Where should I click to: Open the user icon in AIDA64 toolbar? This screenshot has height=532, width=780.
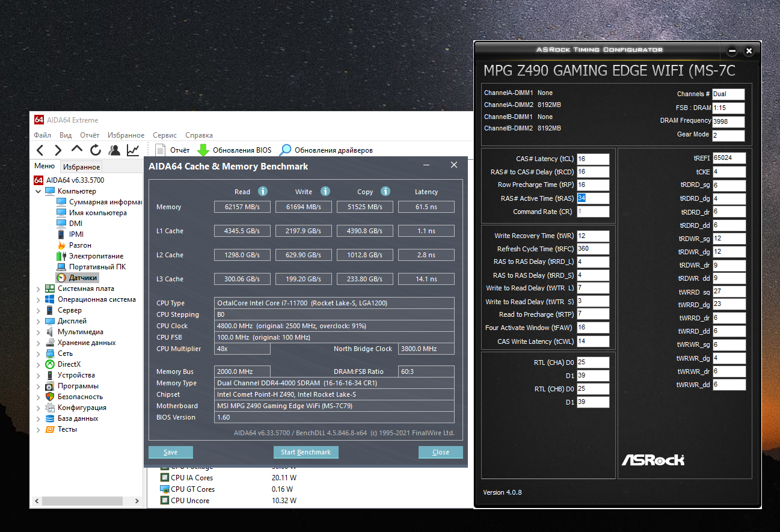[x=114, y=150]
